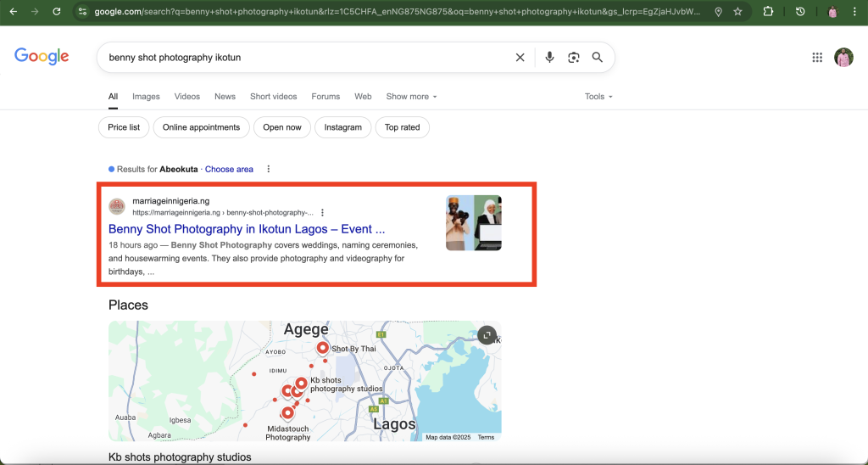Screen dimensions: 868x465
Task: Open Chrome three-dot menu
Action: [x=854, y=11]
